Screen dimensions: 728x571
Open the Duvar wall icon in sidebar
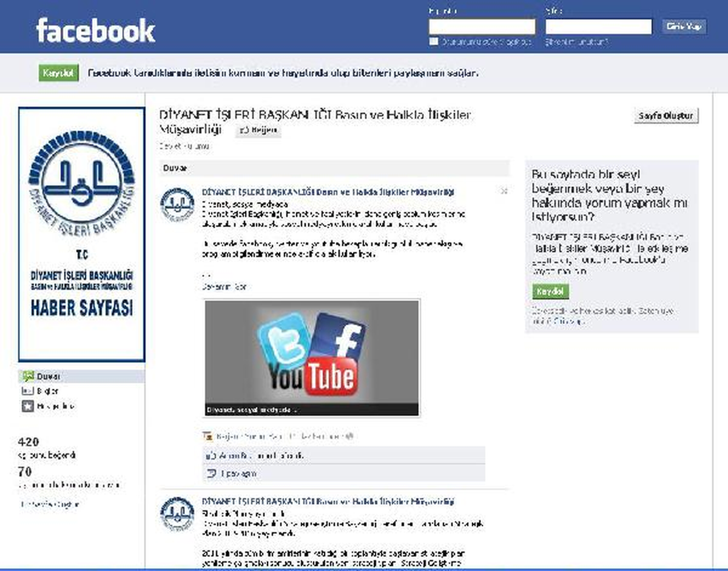(x=28, y=376)
